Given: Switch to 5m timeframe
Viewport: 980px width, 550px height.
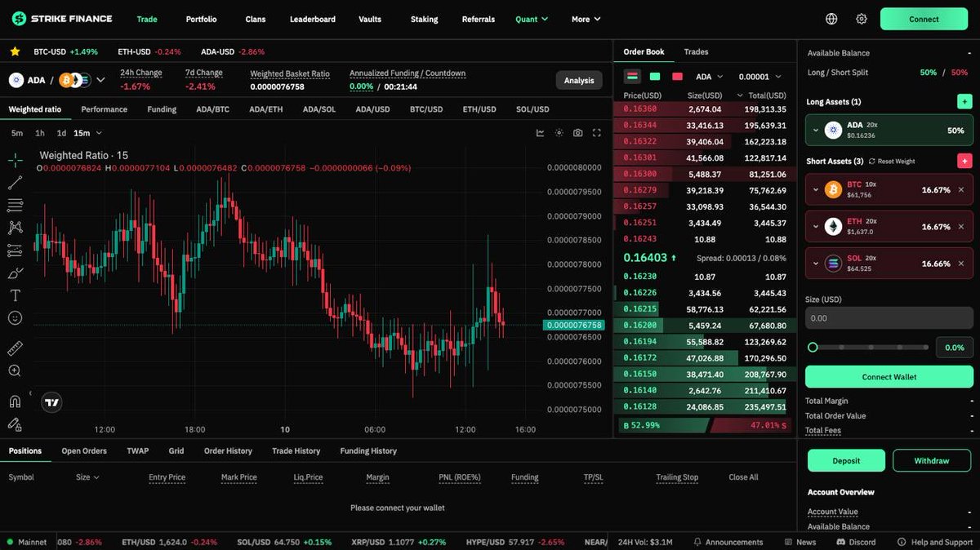Looking at the screenshot, I should pos(17,133).
